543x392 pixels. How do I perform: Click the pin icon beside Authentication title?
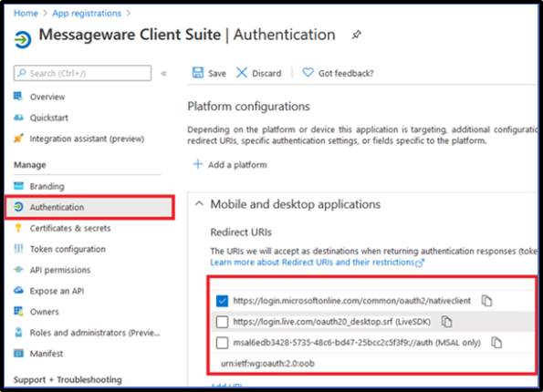coord(356,35)
